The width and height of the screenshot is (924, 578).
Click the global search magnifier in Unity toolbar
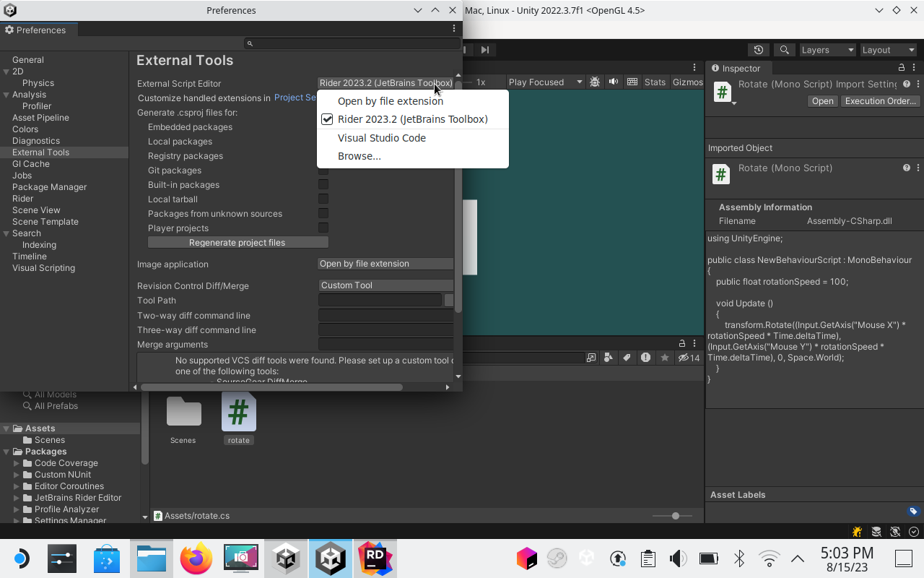tap(784, 50)
